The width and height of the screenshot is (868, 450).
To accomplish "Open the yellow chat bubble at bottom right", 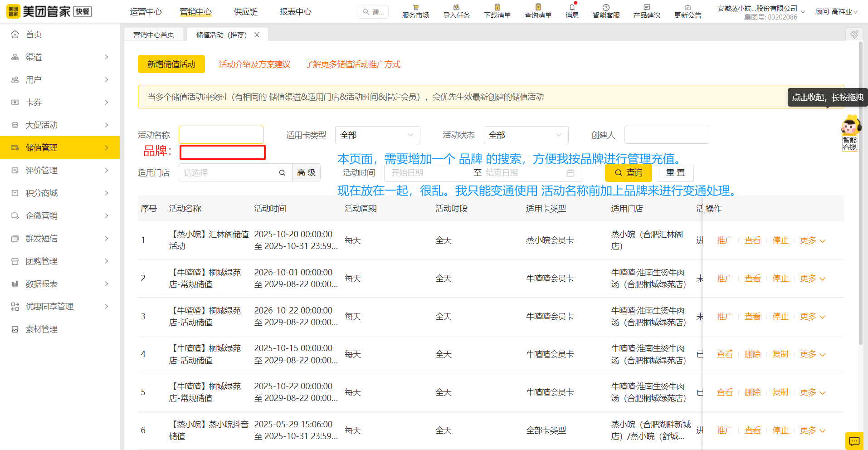I will coord(854,441).
